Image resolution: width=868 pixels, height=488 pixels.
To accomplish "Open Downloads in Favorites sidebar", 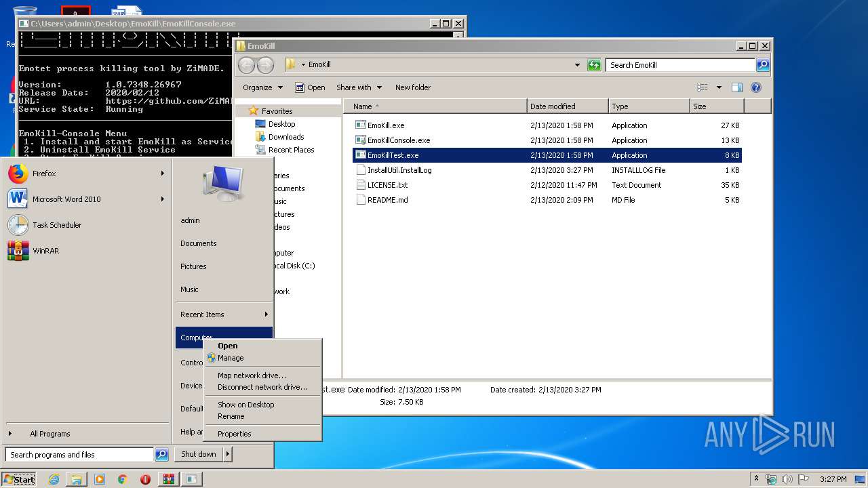I will click(x=285, y=137).
